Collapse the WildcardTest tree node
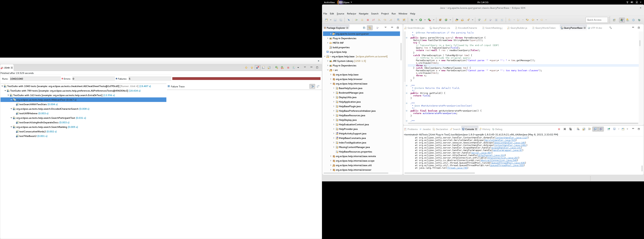The width and height of the screenshot is (644, 239). [x=11, y=100]
